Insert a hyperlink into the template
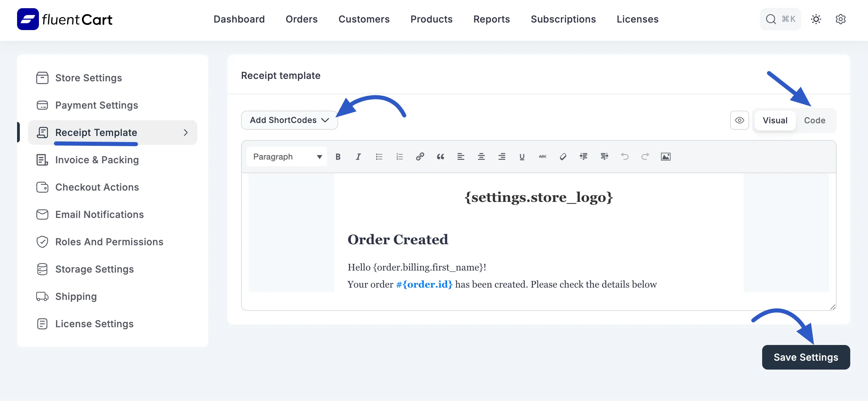 pyautogui.click(x=420, y=156)
